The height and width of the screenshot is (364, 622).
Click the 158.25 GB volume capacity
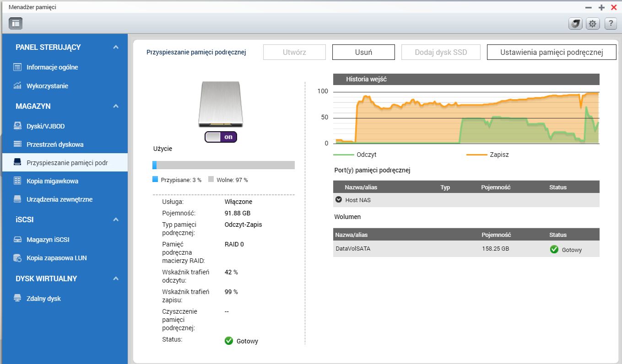click(x=495, y=249)
